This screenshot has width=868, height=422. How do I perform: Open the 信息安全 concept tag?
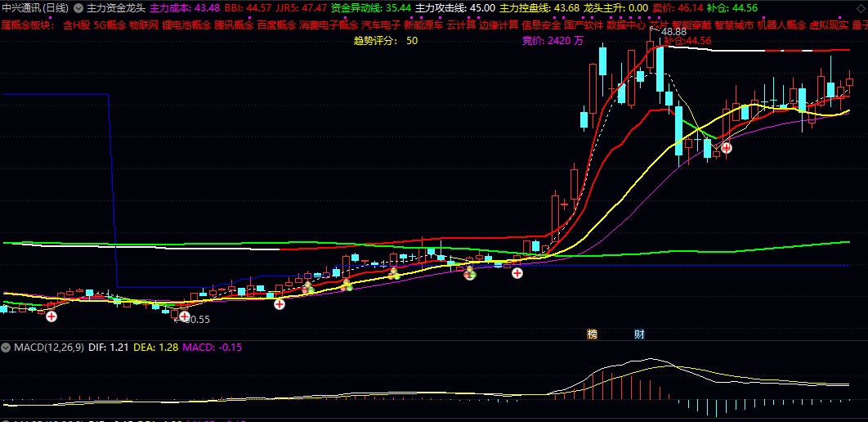tap(541, 25)
